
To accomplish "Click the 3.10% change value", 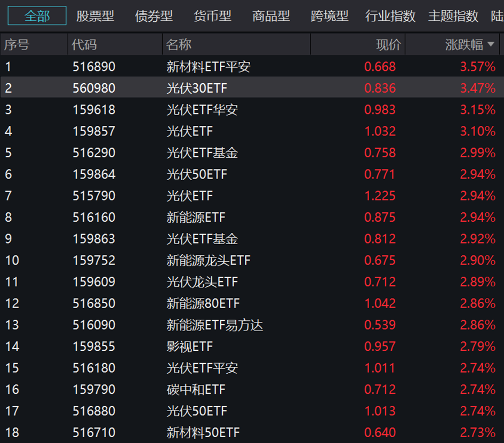I will [x=478, y=131].
